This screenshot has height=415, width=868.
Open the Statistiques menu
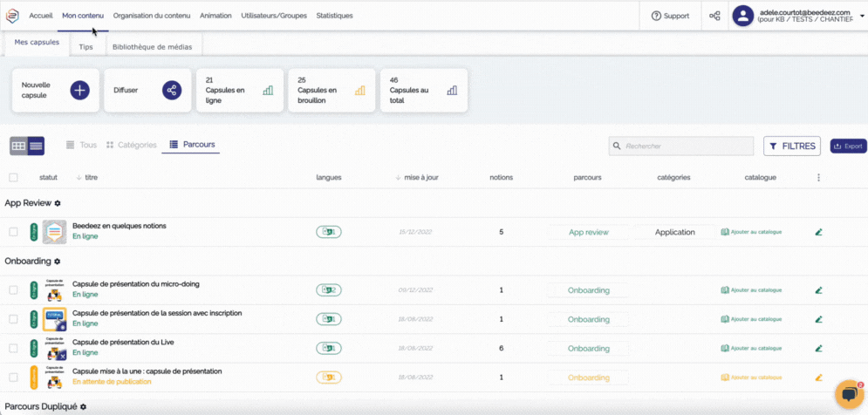point(334,16)
